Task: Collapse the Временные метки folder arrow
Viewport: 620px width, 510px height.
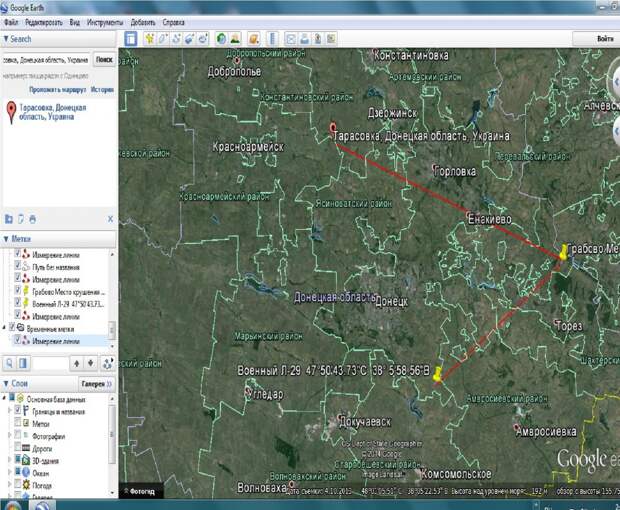Action: click(x=4, y=327)
